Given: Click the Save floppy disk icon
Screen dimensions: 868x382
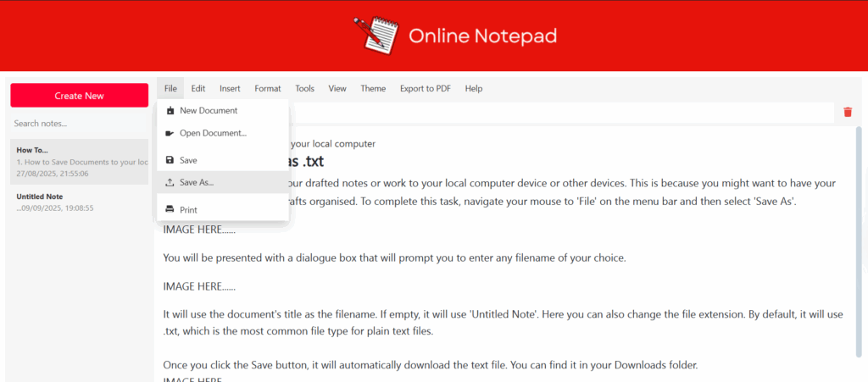Looking at the screenshot, I should [170, 160].
